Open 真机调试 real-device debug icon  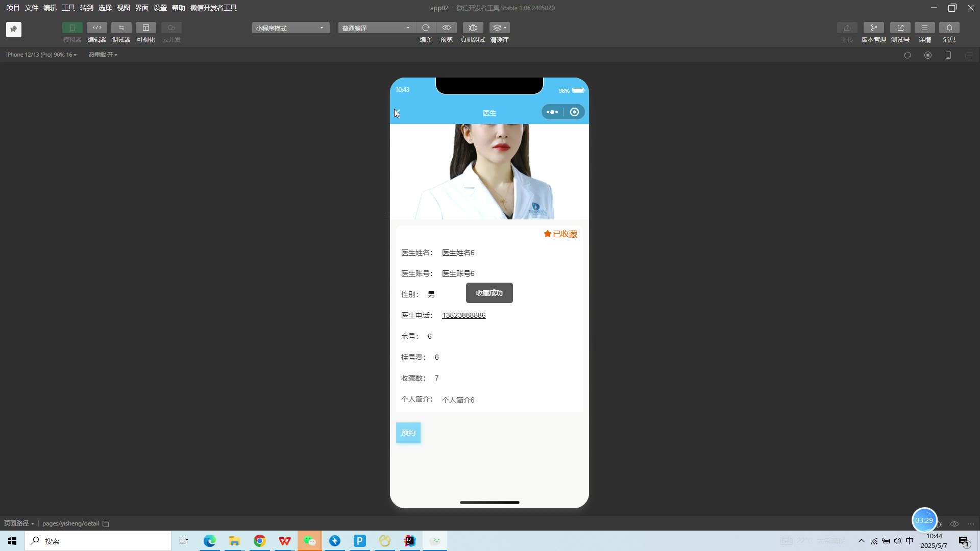pos(473,28)
